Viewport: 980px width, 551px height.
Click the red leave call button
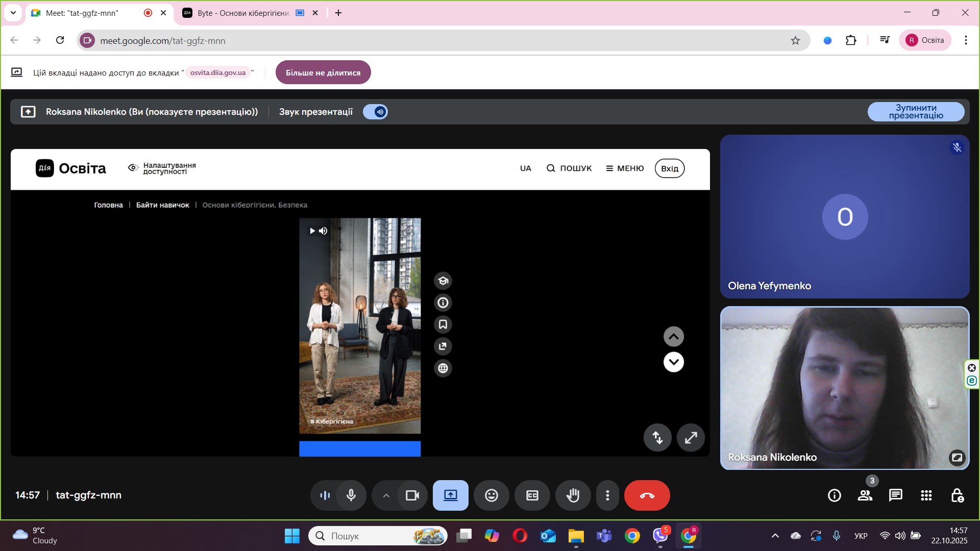pyautogui.click(x=647, y=495)
